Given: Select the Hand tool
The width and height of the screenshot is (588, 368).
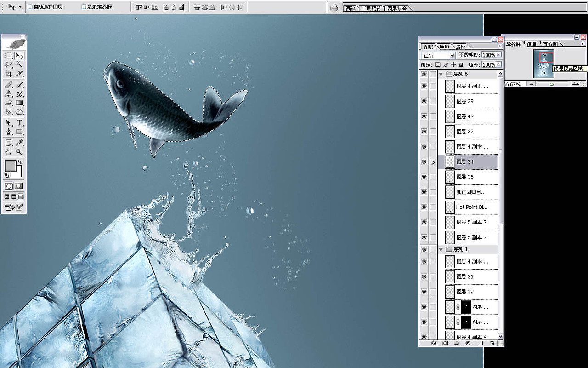Looking at the screenshot, I should coord(9,152).
